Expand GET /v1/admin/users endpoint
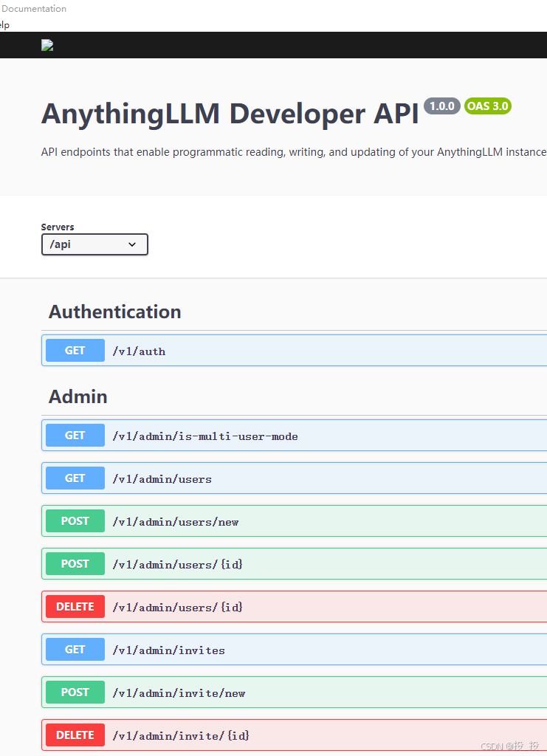The image size is (547, 756). [x=294, y=478]
